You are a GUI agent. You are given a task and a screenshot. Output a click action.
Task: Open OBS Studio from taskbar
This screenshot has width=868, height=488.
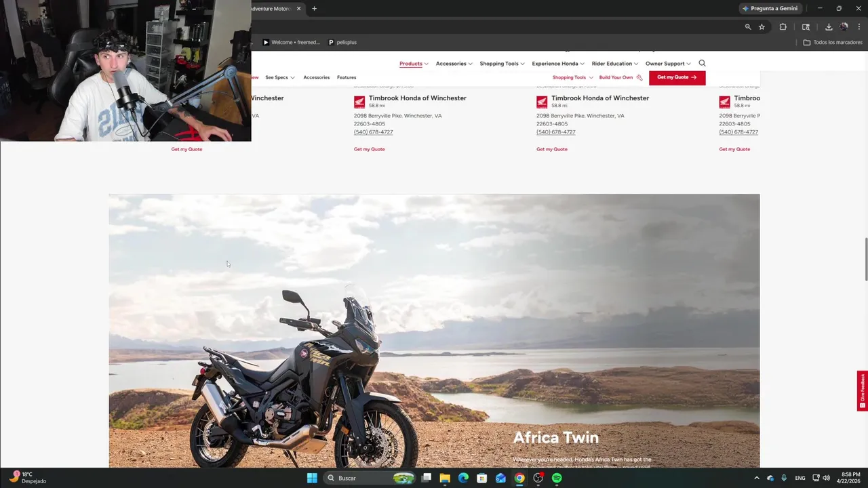[538, 478]
